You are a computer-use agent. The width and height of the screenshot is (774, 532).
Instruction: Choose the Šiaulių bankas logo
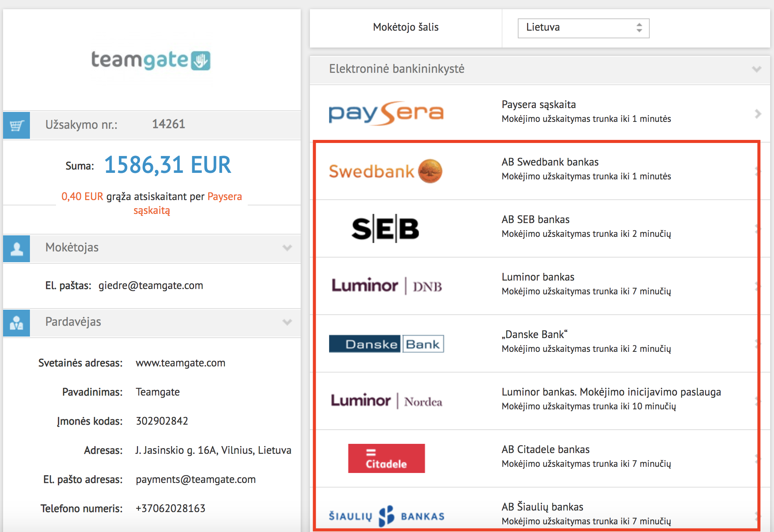[387, 516]
